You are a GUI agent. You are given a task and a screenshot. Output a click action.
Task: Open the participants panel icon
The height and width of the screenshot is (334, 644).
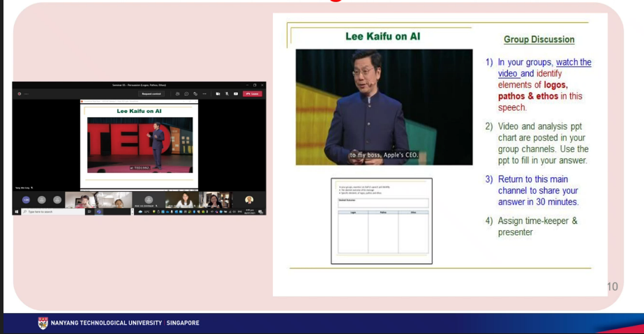178,93
